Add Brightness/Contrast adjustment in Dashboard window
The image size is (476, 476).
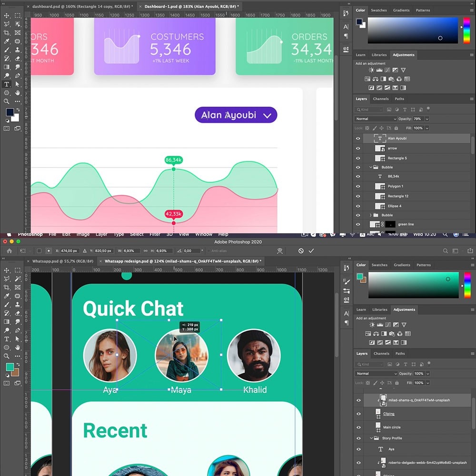pos(371,70)
